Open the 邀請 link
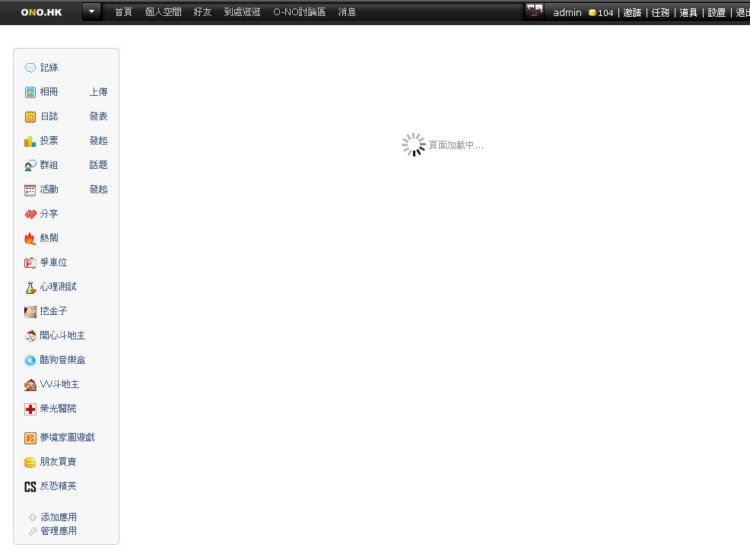This screenshot has height=560, width=750. [632, 13]
